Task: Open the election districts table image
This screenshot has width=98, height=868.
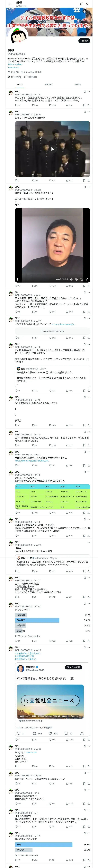Action: click(x=52, y=497)
